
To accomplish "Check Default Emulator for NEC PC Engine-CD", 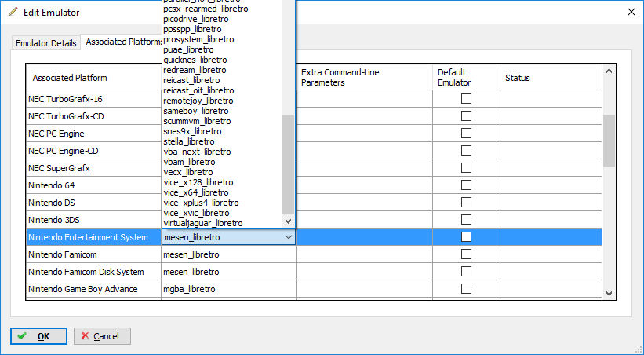I will click(466, 151).
